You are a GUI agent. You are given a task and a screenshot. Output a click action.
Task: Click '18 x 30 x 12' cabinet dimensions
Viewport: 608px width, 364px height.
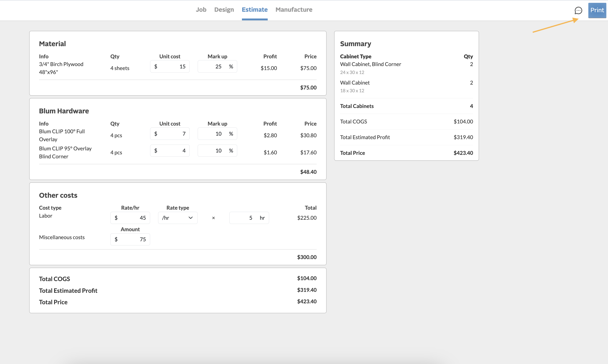352,91
